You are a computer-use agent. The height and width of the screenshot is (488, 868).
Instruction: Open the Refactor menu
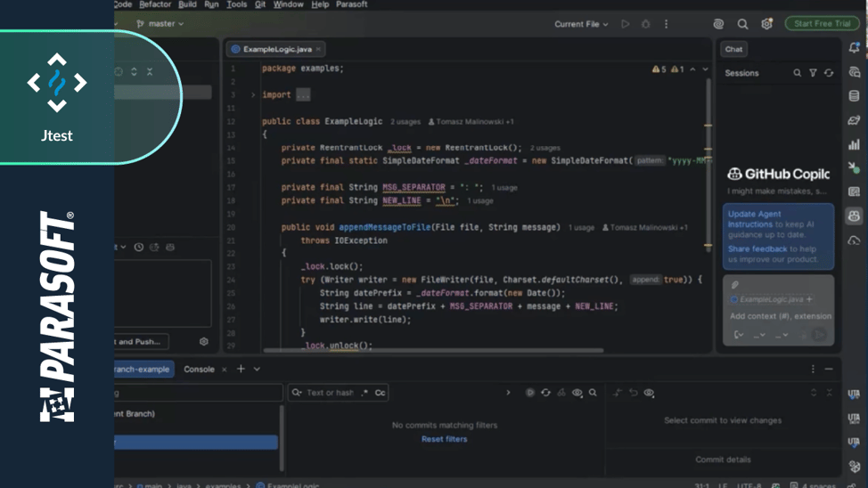[155, 4]
